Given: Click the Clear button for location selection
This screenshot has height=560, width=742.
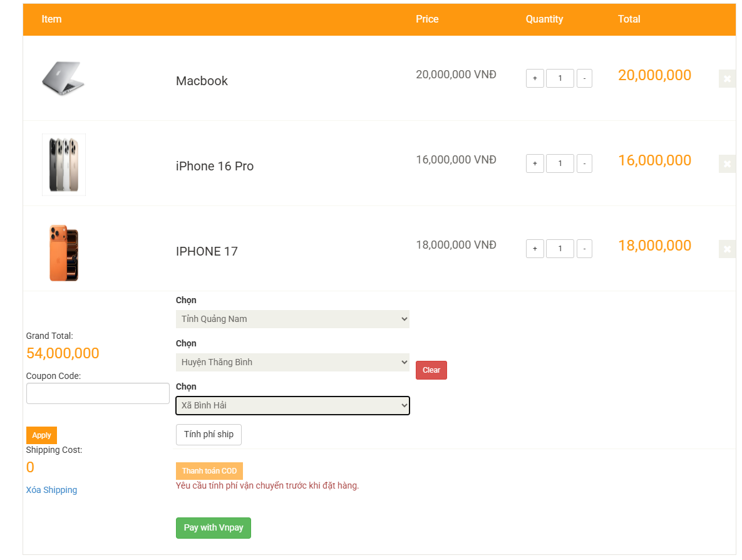Looking at the screenshot, I should (431, 370).
